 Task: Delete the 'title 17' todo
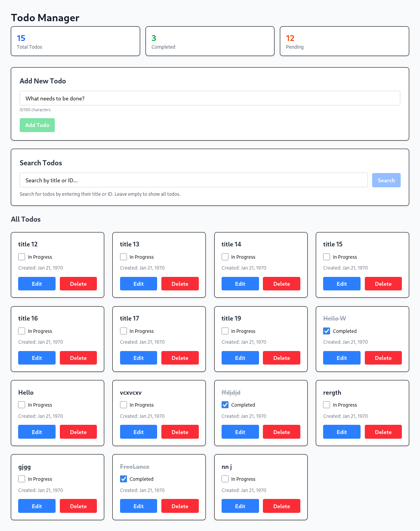pos(180,358)
